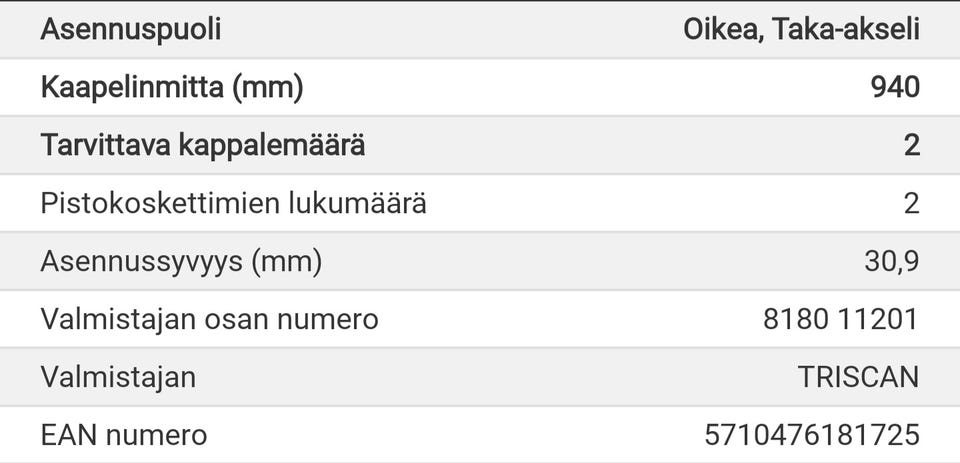Click the standalone Valmistajan label
Viewport: 960px width, 463px height.
(x=118, y=377)
